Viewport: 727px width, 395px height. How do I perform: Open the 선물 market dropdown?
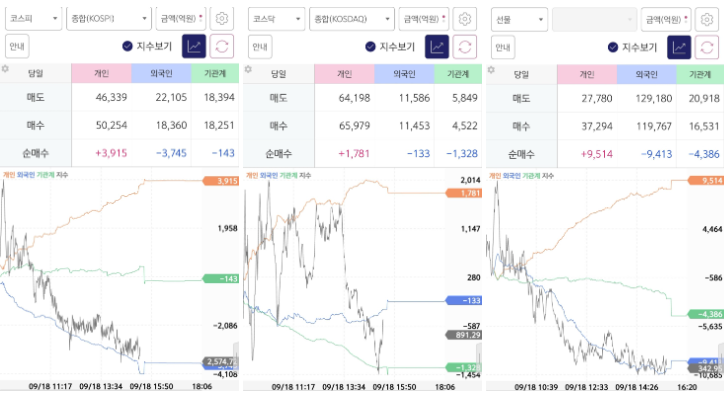point(519,19)
